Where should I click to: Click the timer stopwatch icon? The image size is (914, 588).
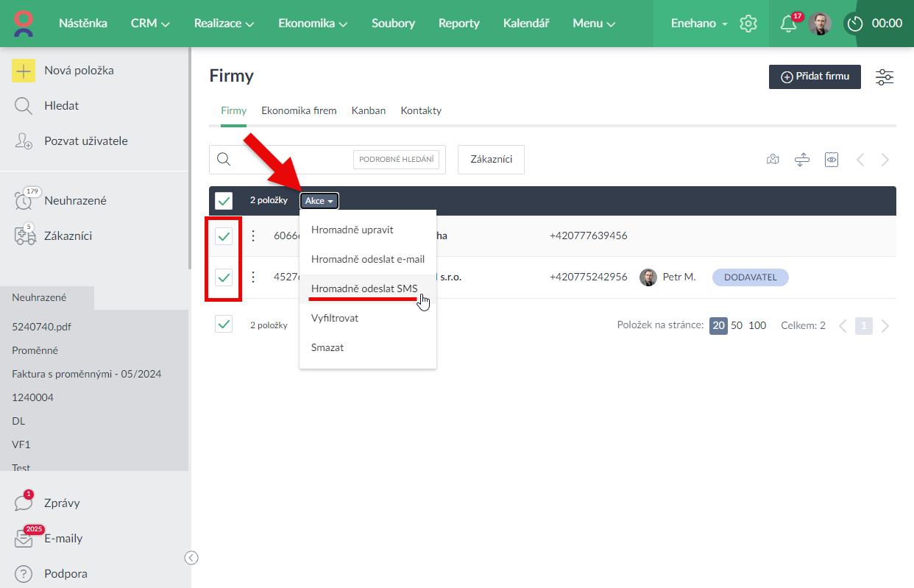point(854,24)
